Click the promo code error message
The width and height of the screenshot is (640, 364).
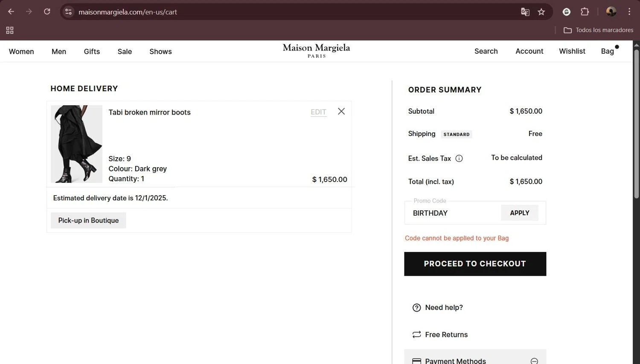[457, 238]
